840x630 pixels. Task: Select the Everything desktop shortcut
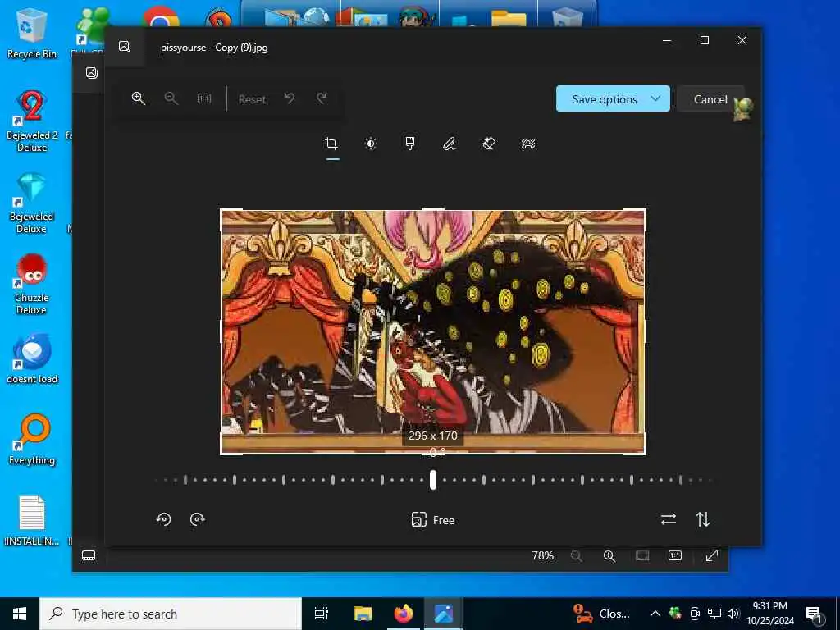[32, 440]
